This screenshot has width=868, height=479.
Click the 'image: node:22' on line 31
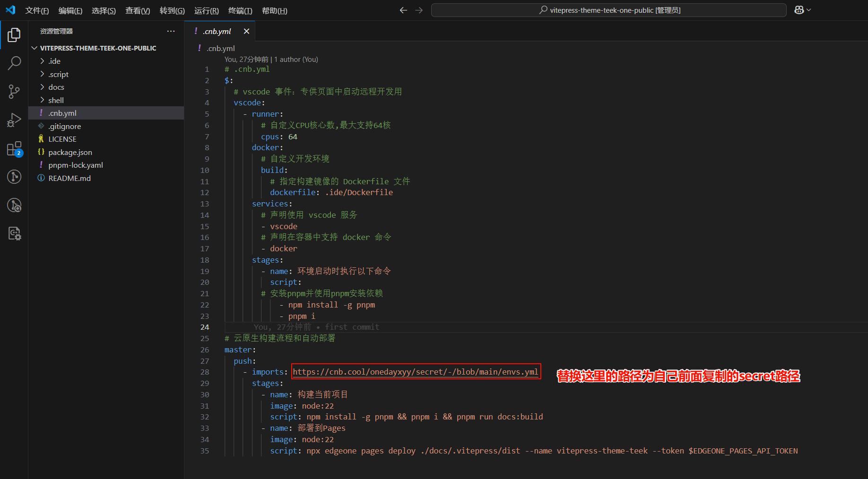[x=302, y=406]
